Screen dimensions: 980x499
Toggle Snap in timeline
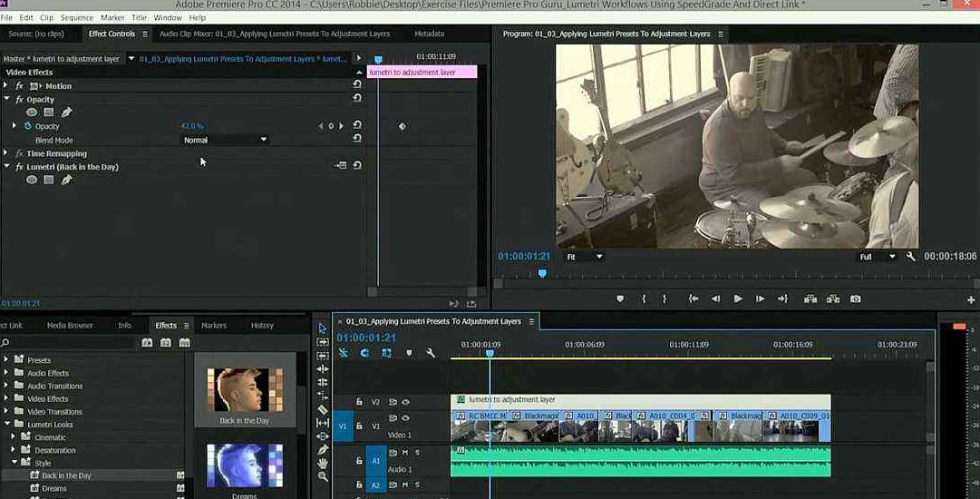[365, 353]
